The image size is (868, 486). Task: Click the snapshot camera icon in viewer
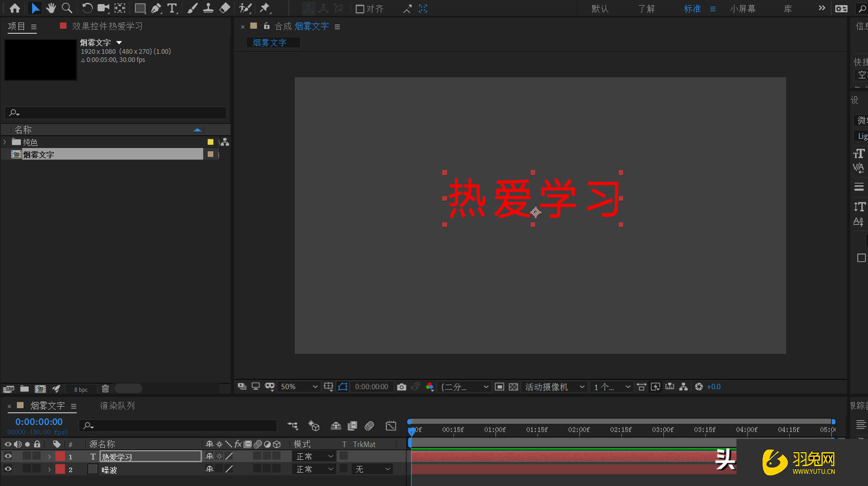pos(402,387)
